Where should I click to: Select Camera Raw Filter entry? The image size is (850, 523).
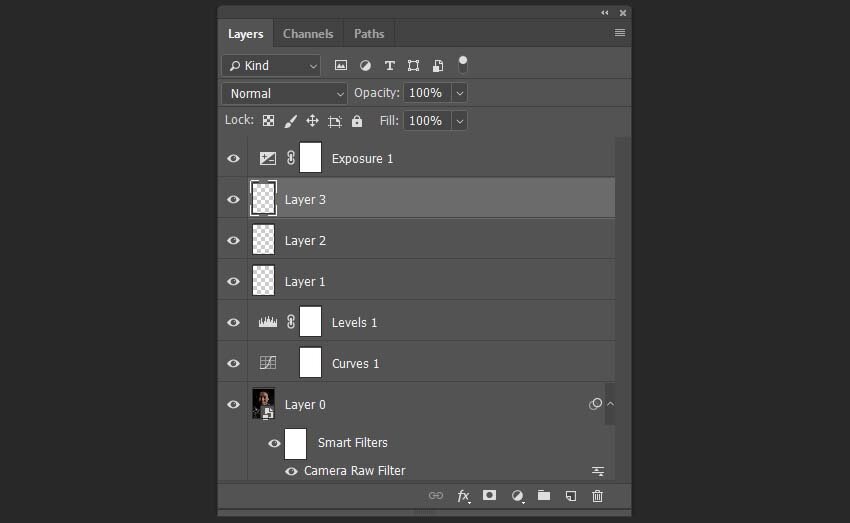tap(355, 471)
